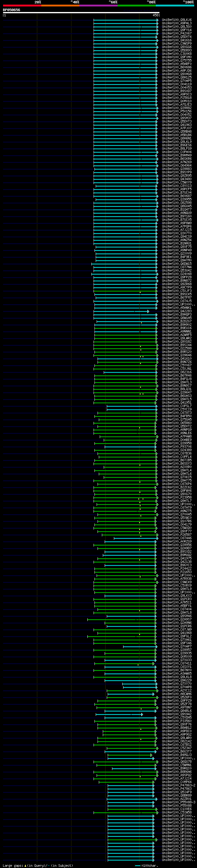The width and height of the screenshot is (197, 868).
Task: Select hit label UniRef100_A9NNN1
Action: [177, 332]
